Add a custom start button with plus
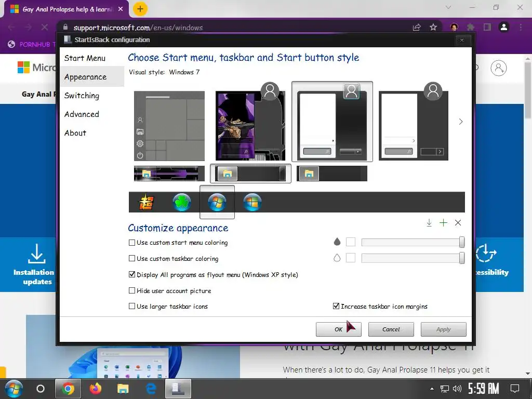 [x=443, y=222]
